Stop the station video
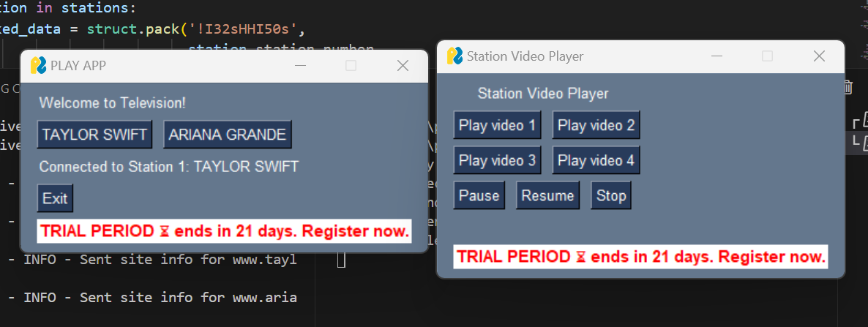This screenshot has height=327, width=868. tap(610, 195)
